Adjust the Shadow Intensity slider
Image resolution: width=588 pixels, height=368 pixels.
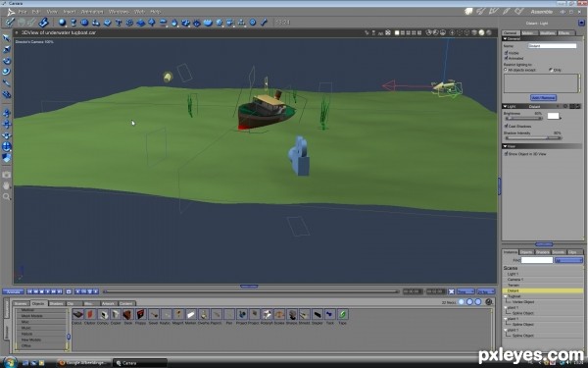[x=533, y=137]
